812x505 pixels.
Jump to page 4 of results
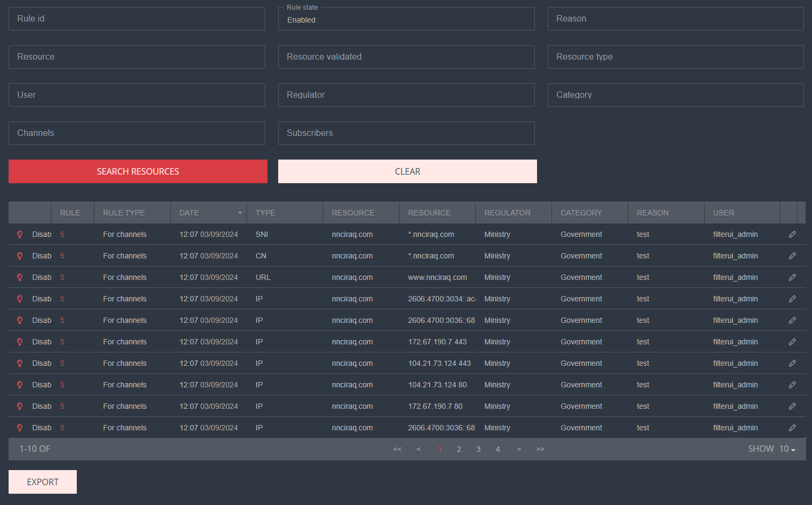coord(498,449)
